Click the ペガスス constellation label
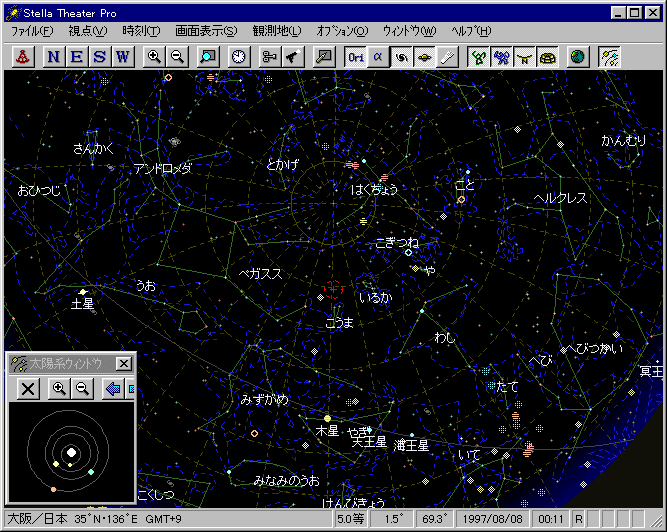 tap(260, 274)
